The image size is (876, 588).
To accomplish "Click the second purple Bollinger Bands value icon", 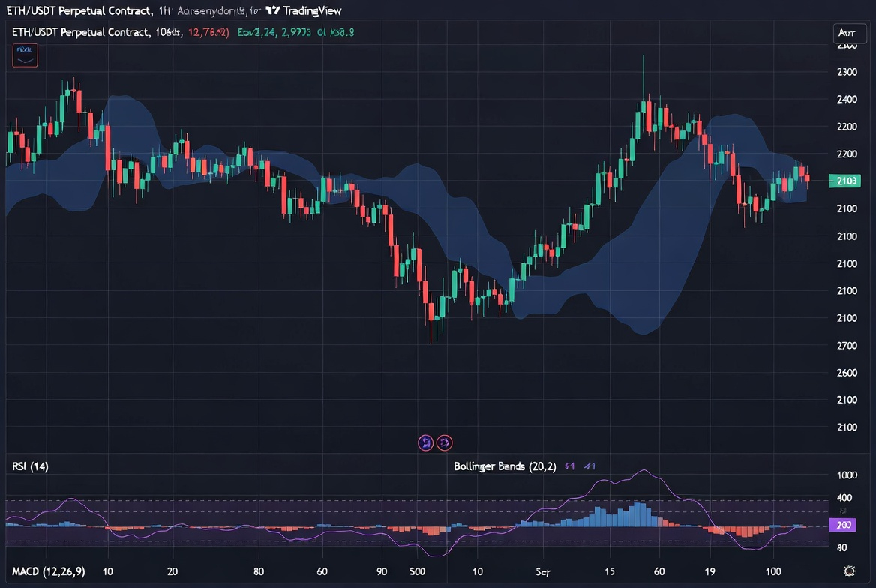I will (x=589, y=466).
